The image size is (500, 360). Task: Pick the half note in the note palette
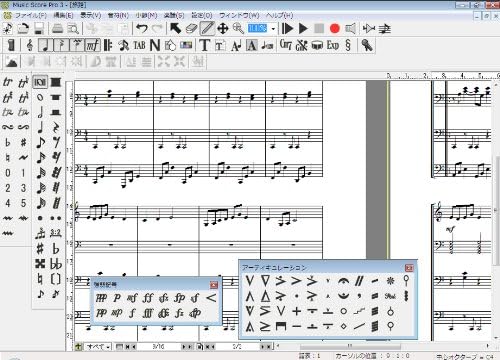[x=40, y=112]
